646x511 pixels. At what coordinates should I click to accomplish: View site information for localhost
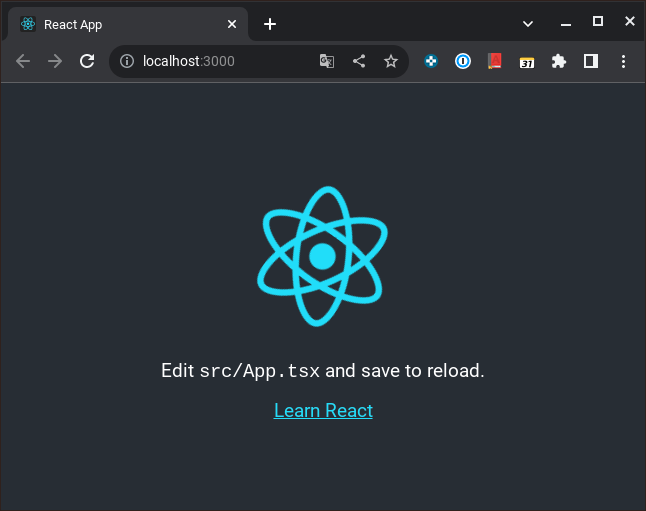[x=127, y=61]
